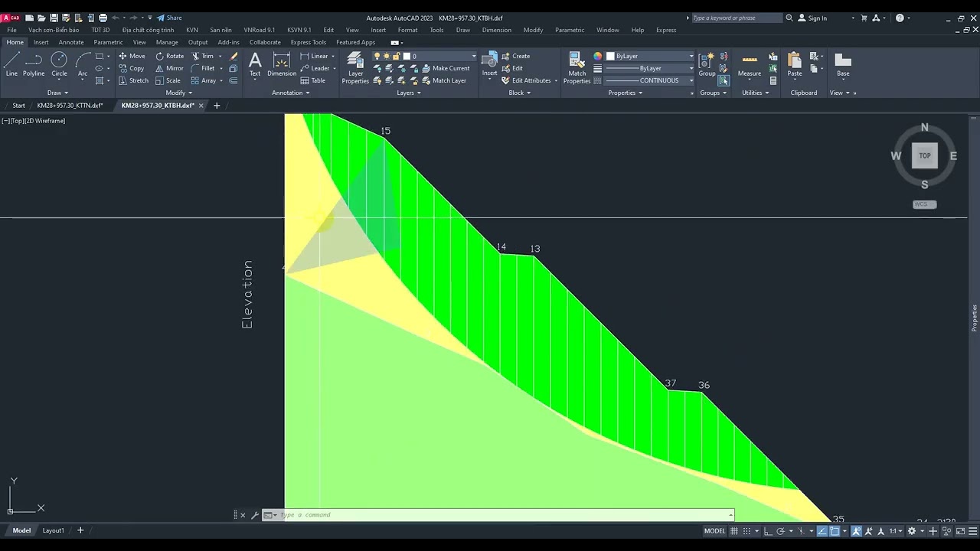The image size is (980, 551).
Task: Click the Erase tool in Modify panel
Action: (234, 56)
